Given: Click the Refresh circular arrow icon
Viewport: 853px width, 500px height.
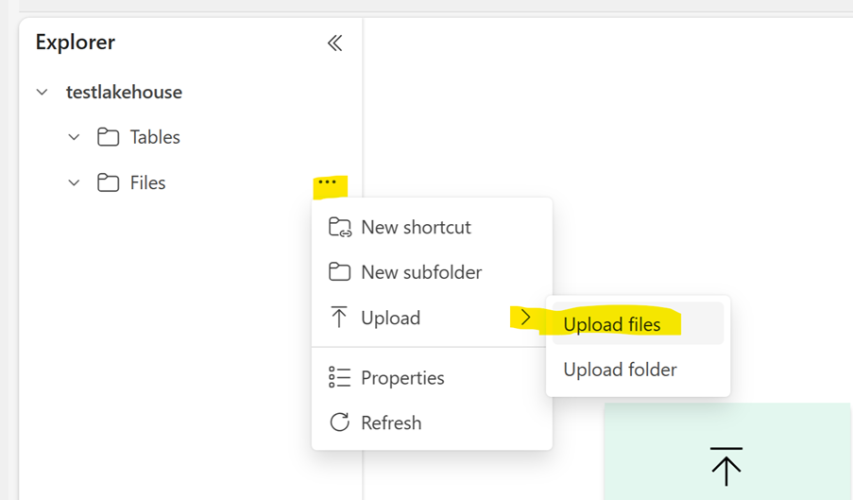Looking at the screenshot, I should point(340,423).
